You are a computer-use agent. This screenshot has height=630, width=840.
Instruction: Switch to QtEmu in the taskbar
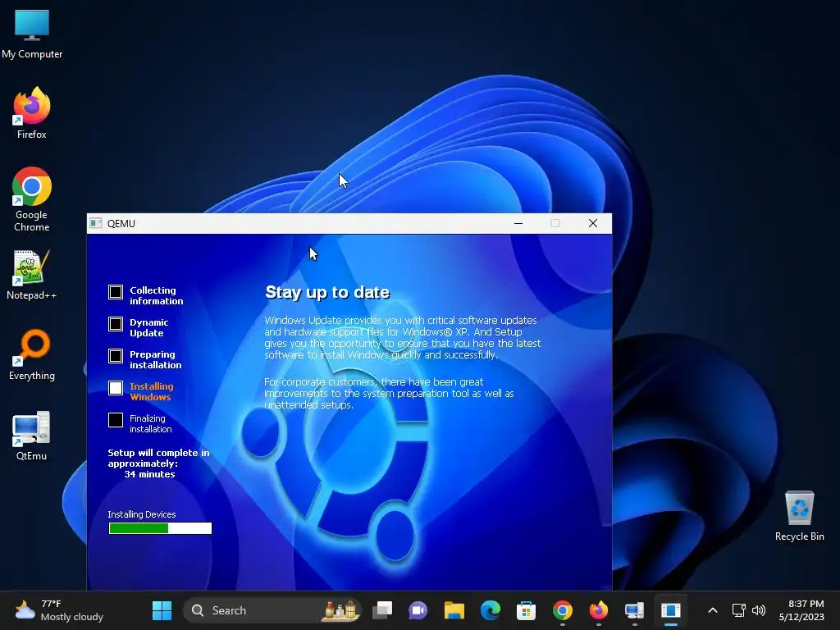(634, 610)
